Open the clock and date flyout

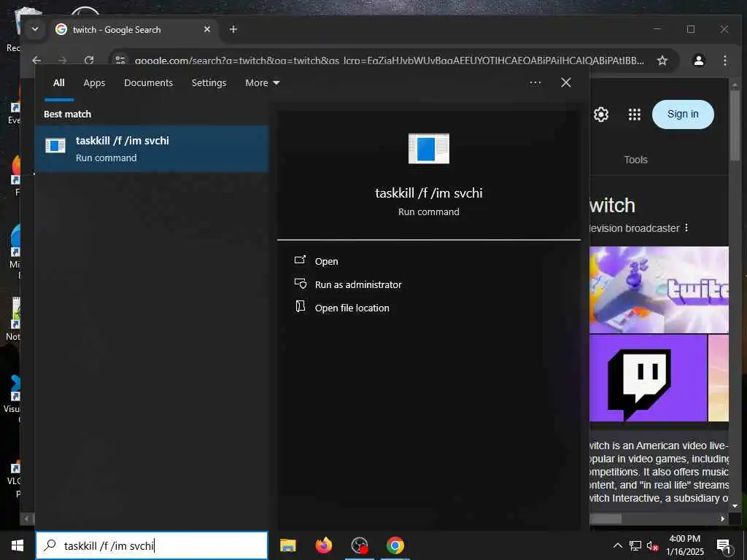point(684,545)
